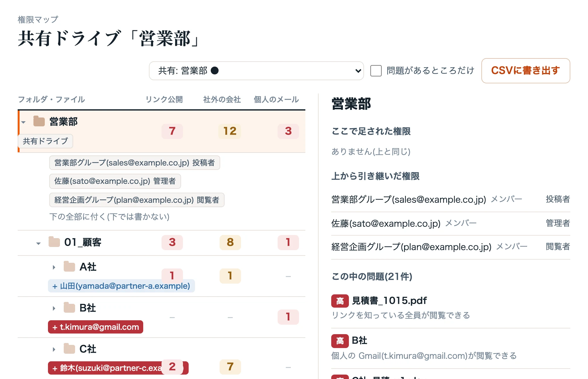Image resolution: width=588 pixels, height=379 pixels.
Task: Click C社 row link-public count 2
Action: click(x=172, y=367)
